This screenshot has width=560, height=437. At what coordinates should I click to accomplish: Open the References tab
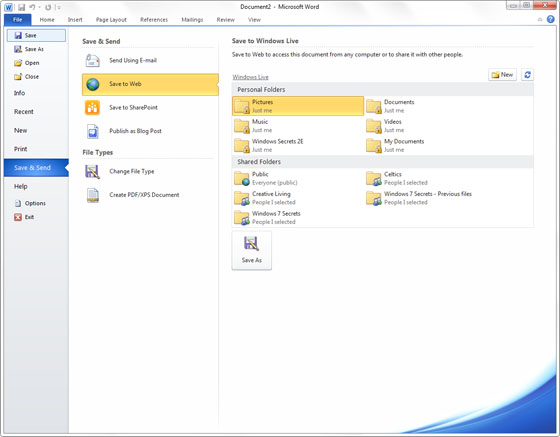pyautogui.click(x=154, y=20)
